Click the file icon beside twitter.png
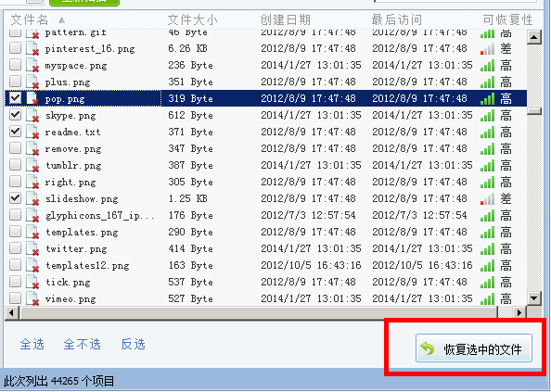Image resolution: width=551 pixels, height=392 pixels. [32, 249]
